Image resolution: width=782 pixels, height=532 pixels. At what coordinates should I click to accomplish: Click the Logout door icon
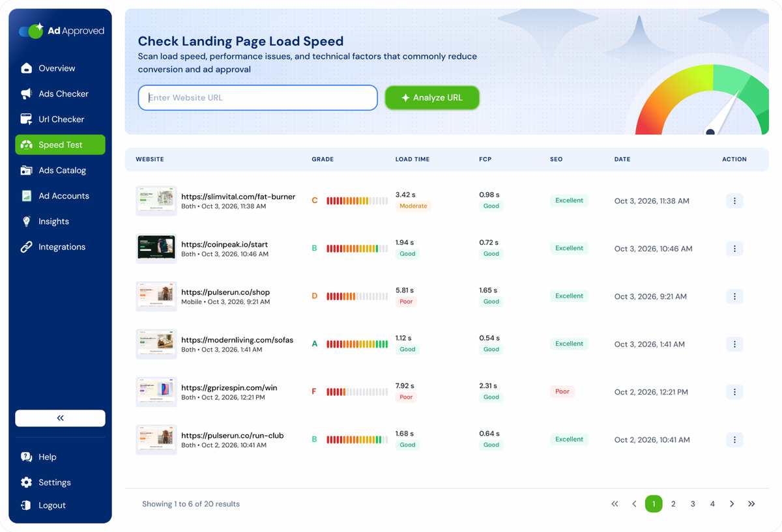point(27,505)
